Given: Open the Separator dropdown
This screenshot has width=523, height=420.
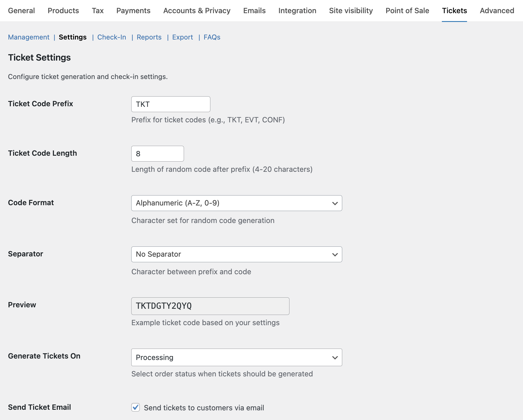Looking at the screenshot, I should 236,254.
